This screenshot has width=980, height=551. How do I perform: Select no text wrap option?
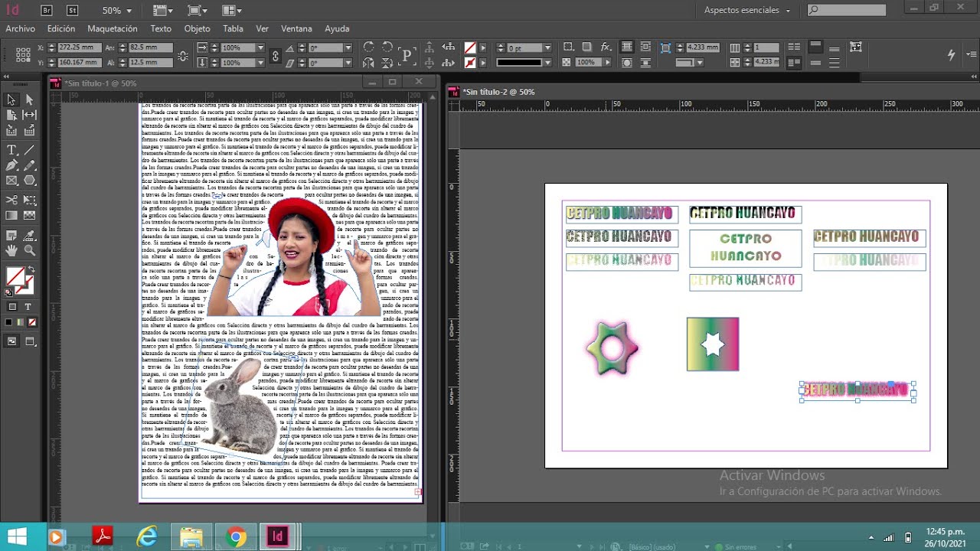[627, 47]
